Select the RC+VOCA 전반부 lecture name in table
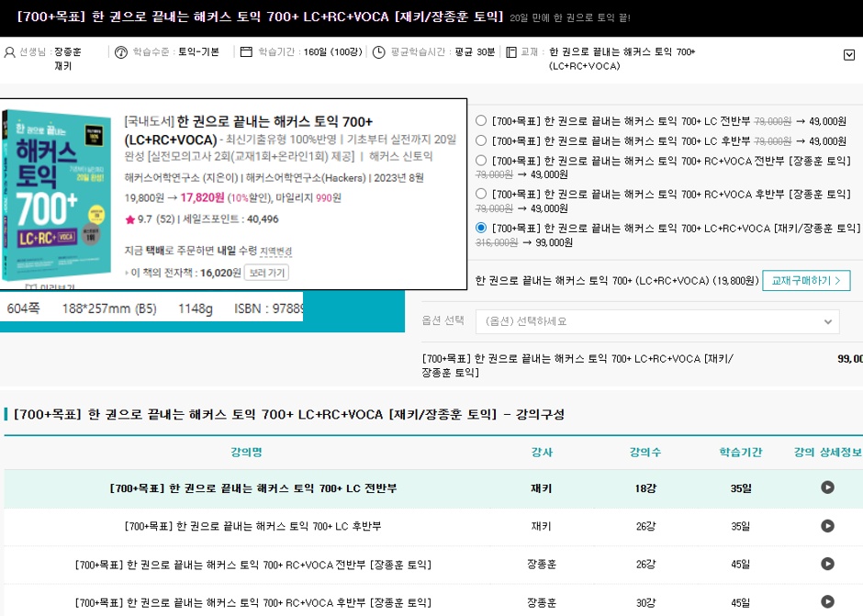 click(253, 565)
